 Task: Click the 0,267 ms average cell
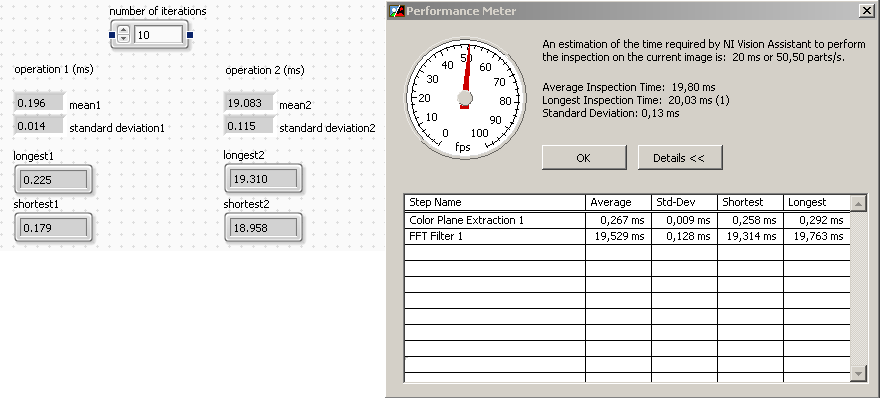(x=618, y=221)
